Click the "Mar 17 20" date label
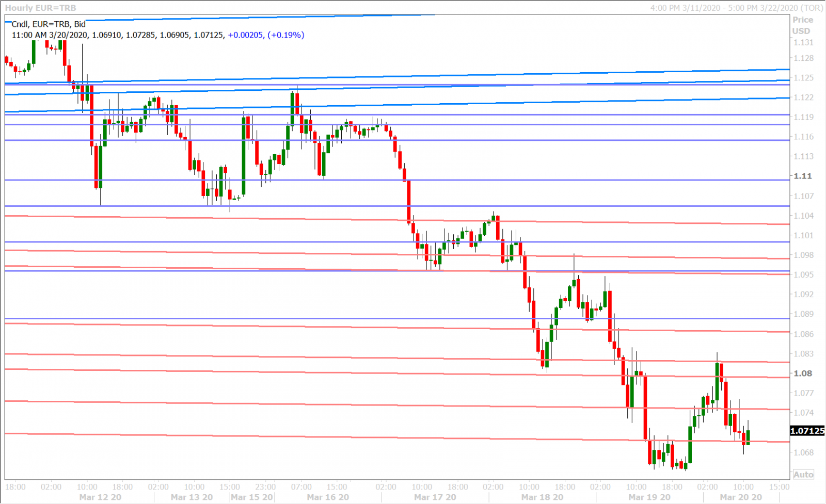This screenshot has height=504, width=826. (x=435, y=497)
